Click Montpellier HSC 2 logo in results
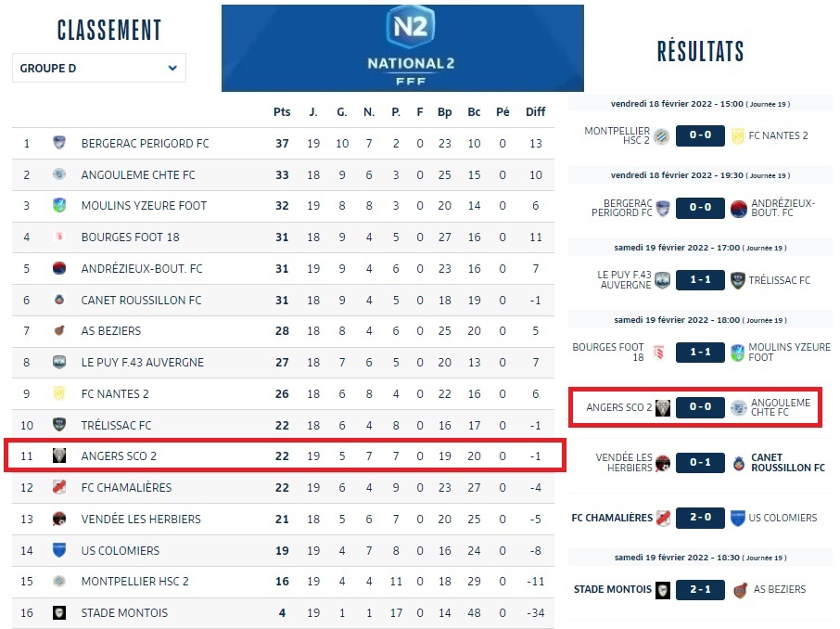 [662, 135]
